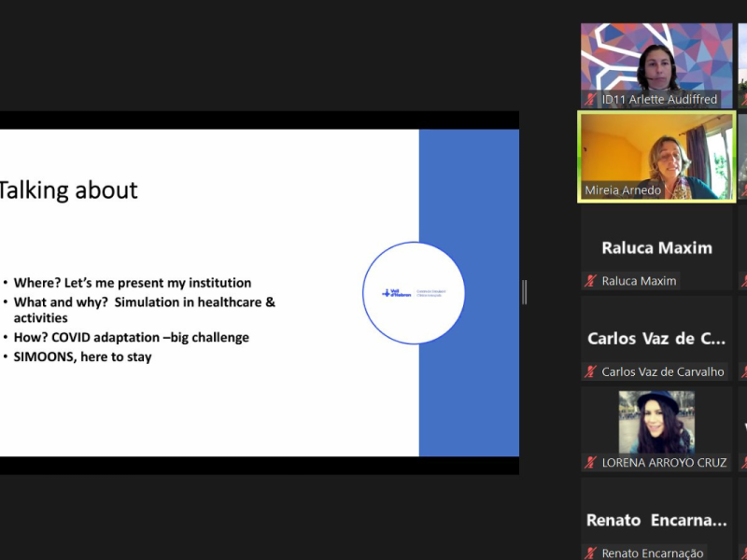
Task: Click 'How? COVID adaptation' bullet text
Action: pos(131,337)
